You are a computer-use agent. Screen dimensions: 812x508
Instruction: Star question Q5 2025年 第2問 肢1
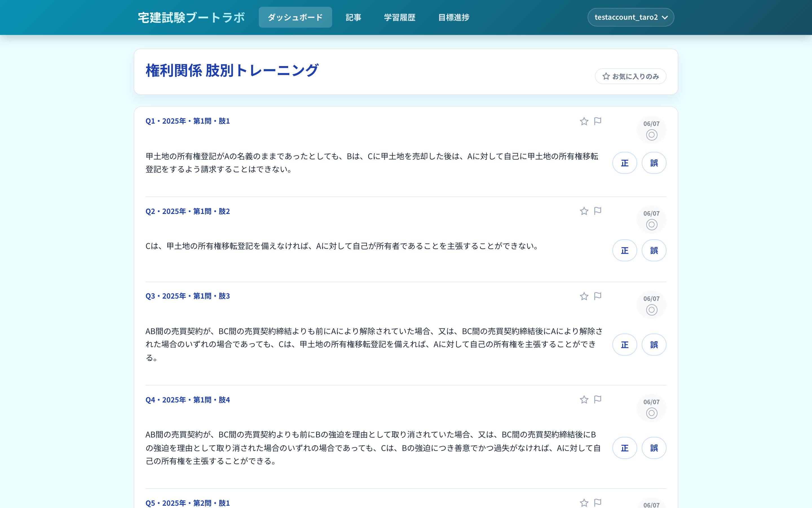[584, 503]
